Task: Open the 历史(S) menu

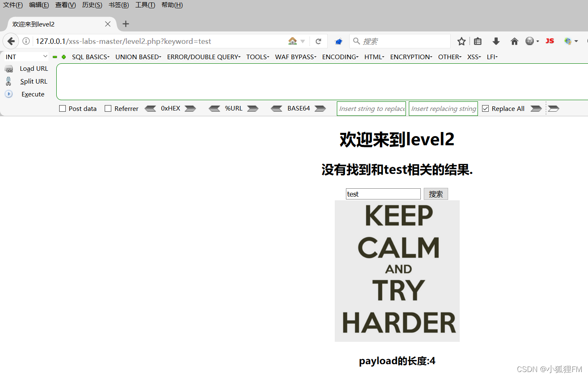Action: click(x=92, y=5)
